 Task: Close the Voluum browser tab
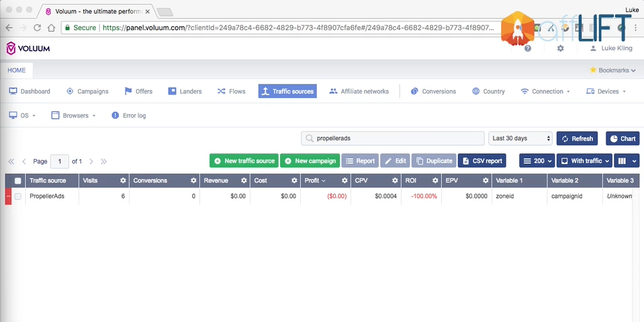[148, 11]
